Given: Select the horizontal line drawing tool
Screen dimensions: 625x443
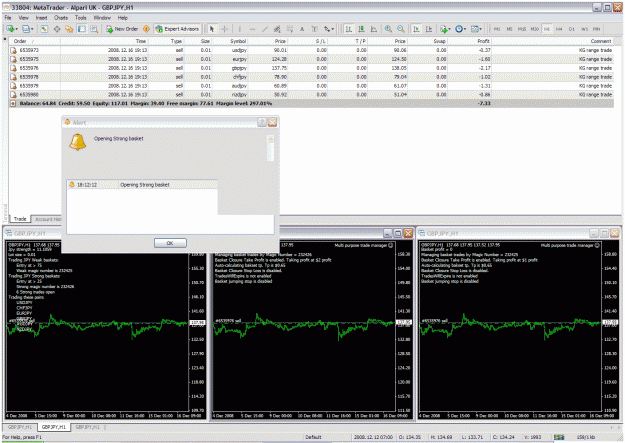Looking at the screenshot, I should click(x=252, y=29).
